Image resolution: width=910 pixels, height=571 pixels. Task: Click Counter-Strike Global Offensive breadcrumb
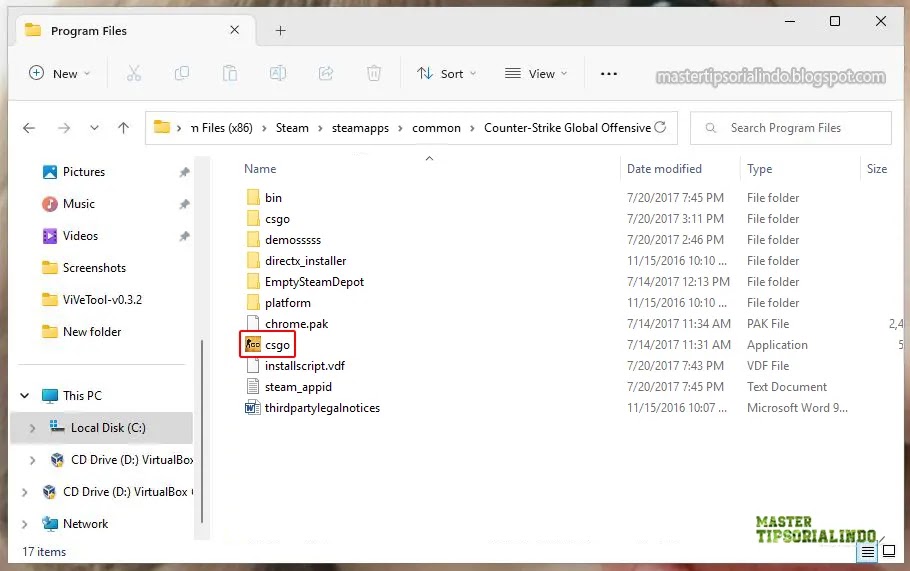568,128
